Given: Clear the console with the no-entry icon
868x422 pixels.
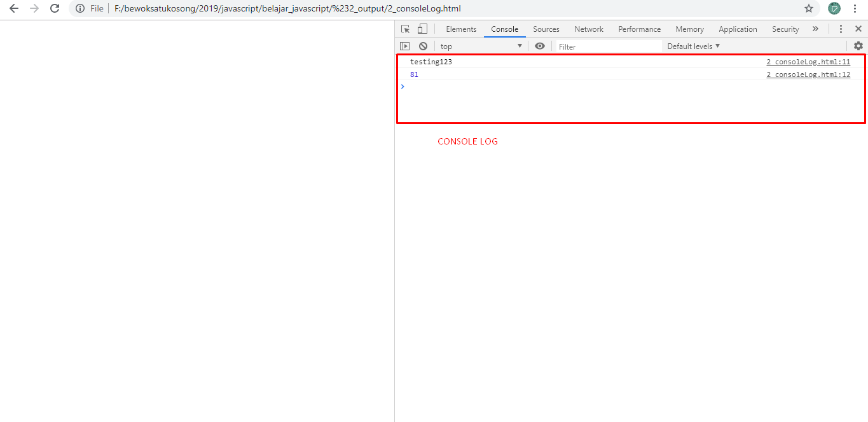Looking at the screenshot, I should point(422,45).
